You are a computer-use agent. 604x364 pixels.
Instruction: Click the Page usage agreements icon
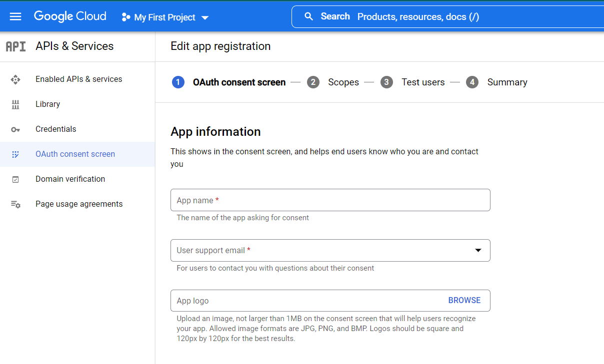[x=15, y=204]
